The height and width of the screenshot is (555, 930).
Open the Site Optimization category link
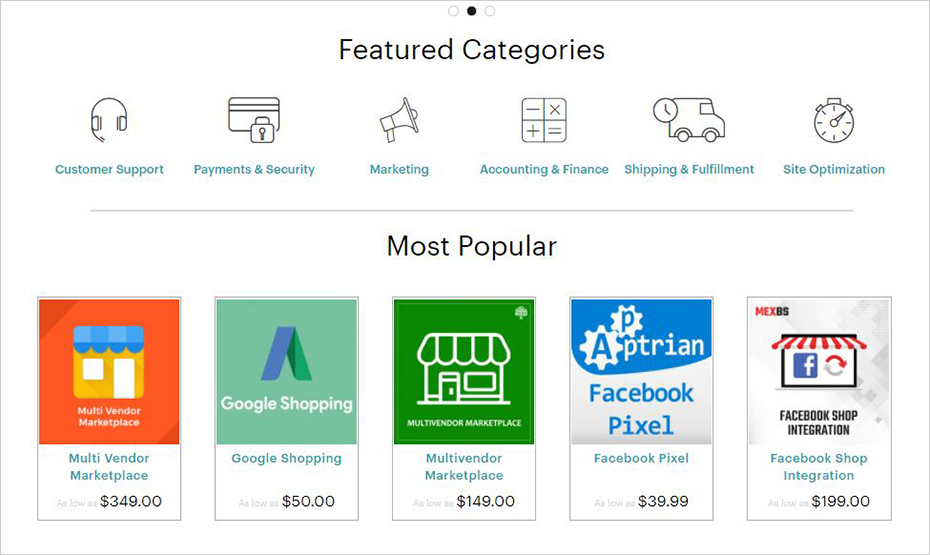point(833,170)
